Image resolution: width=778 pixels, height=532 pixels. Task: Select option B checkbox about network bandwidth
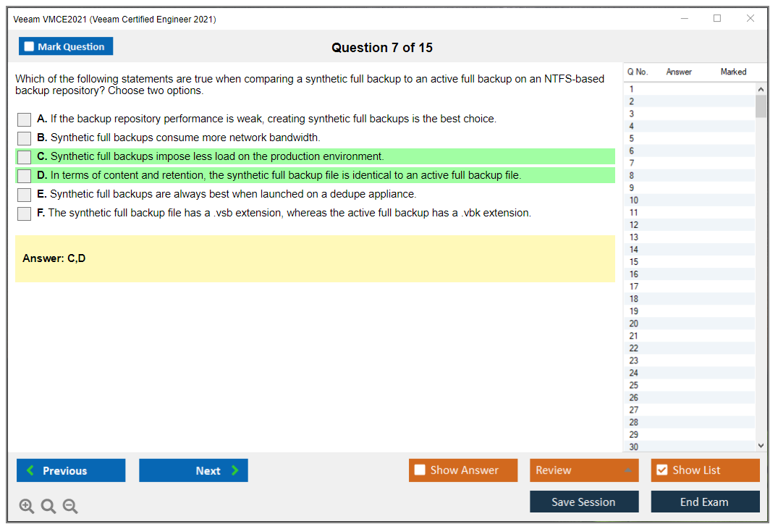[x=25, y=138]
